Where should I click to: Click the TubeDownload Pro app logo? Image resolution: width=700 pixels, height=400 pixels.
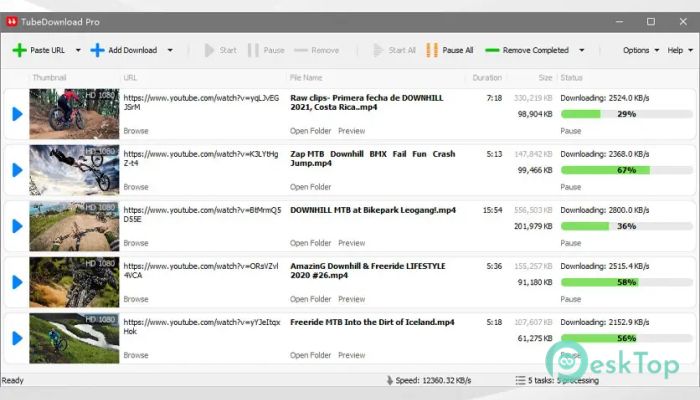(x=12, y=21)
